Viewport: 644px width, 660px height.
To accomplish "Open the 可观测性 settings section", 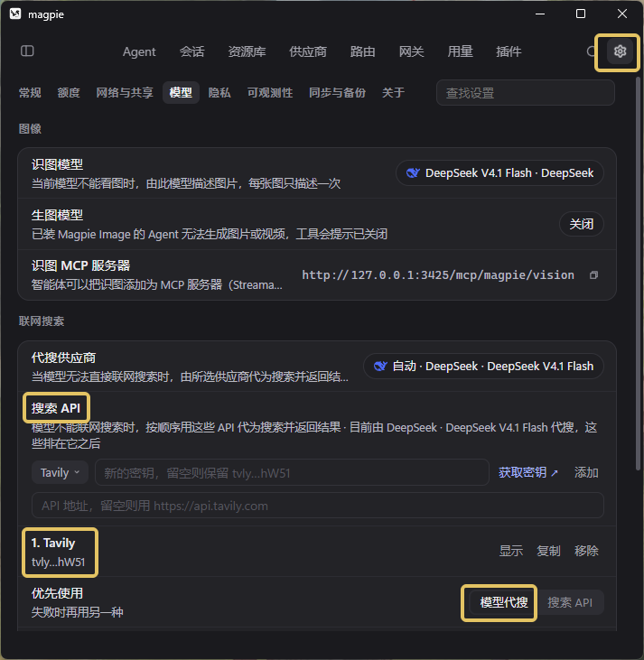I will tap(270, 93).
